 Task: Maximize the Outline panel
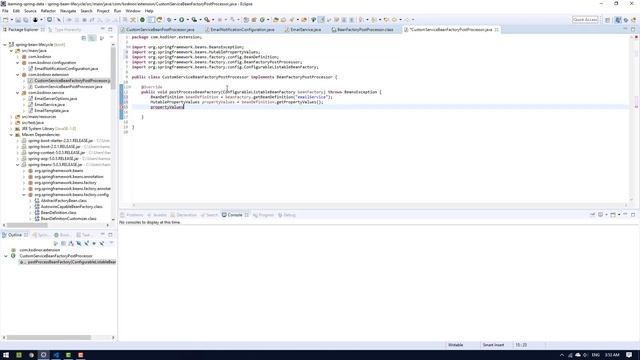[x=110, y=235]
